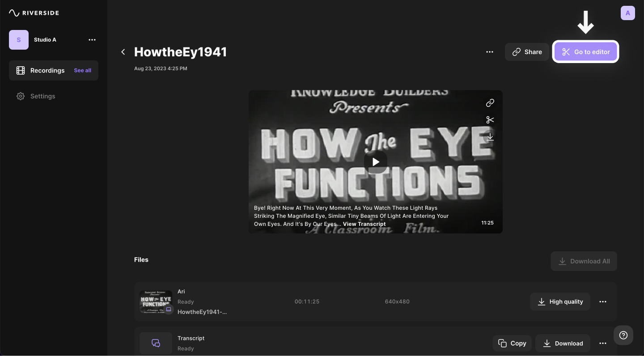Screen dimensions: 644x356
Task: Play the HowtheEy1941 video
Action: click(x=376, y=162)
